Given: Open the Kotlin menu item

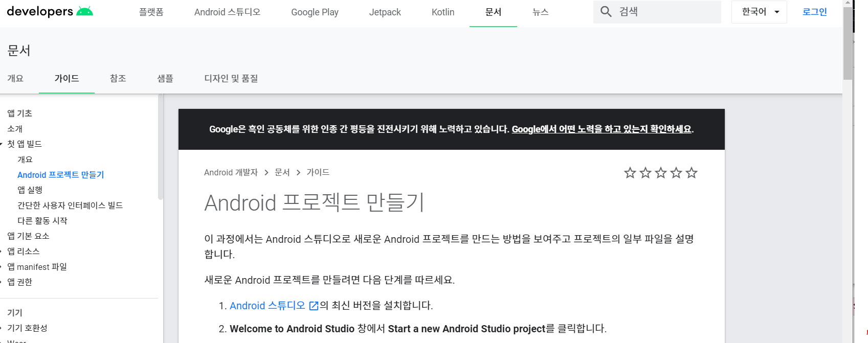Looking at the screenshot, I should tap(443, 12).
